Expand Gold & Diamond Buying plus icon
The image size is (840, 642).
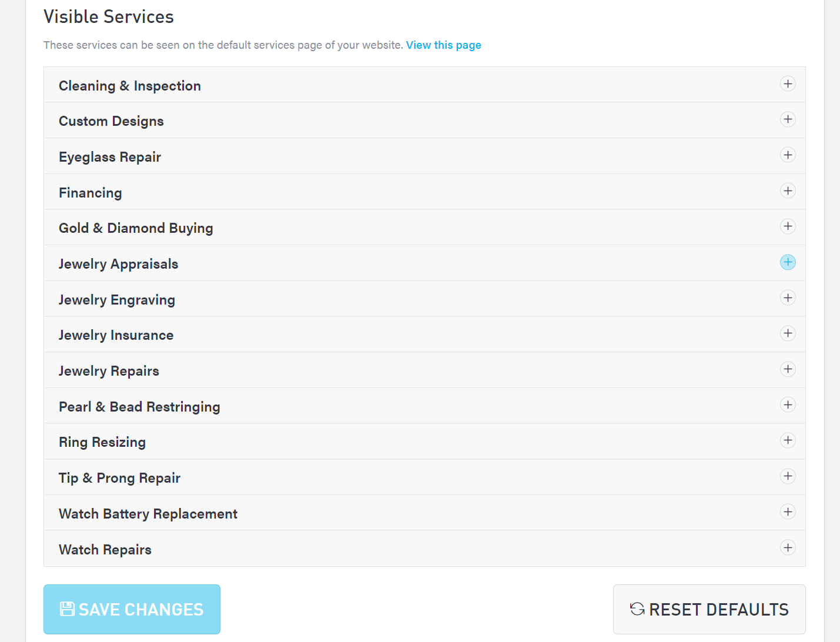(x=788, y=226)
